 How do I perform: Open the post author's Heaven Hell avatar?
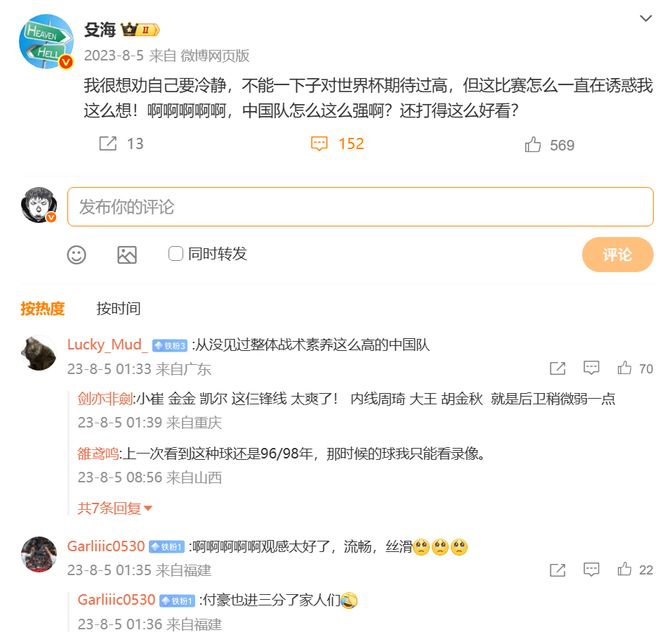coord(46,41)
